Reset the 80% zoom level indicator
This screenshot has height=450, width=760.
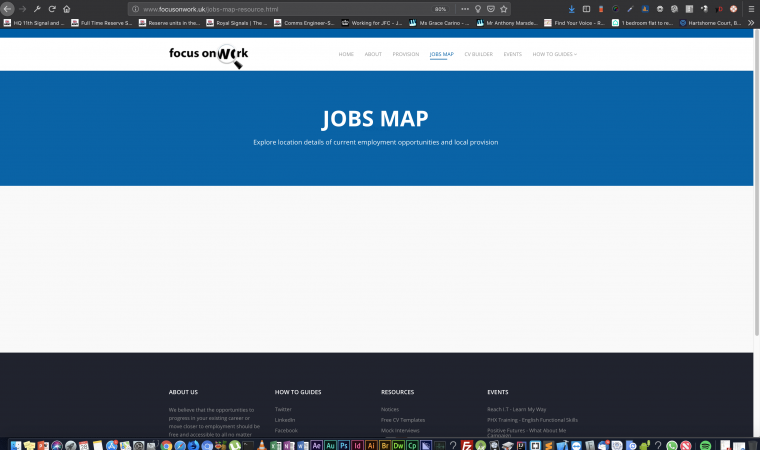coord(440,9)
